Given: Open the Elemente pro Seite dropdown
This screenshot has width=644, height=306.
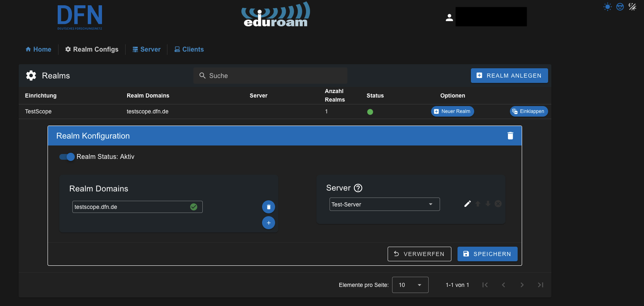Looking at the screenshot, I should (410, 285).
